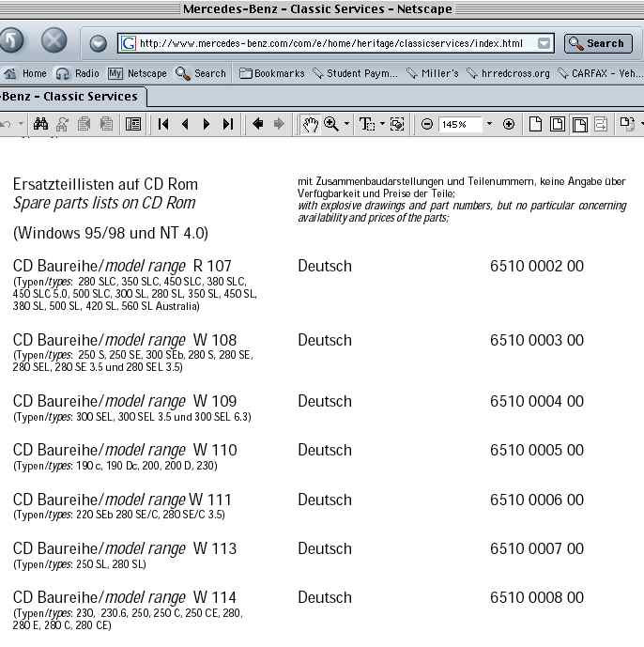Click the Search Again icon beside binoculars
Screen dimensions: 644x647
click(62, 124)
